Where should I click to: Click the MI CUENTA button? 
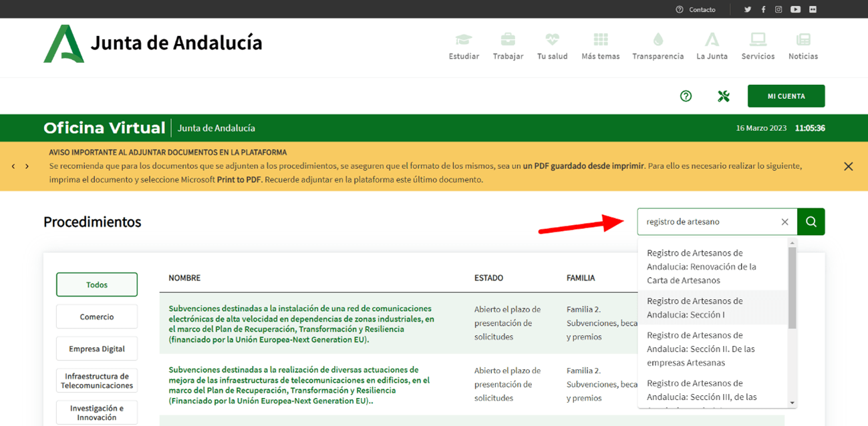[x=786, y=96]
